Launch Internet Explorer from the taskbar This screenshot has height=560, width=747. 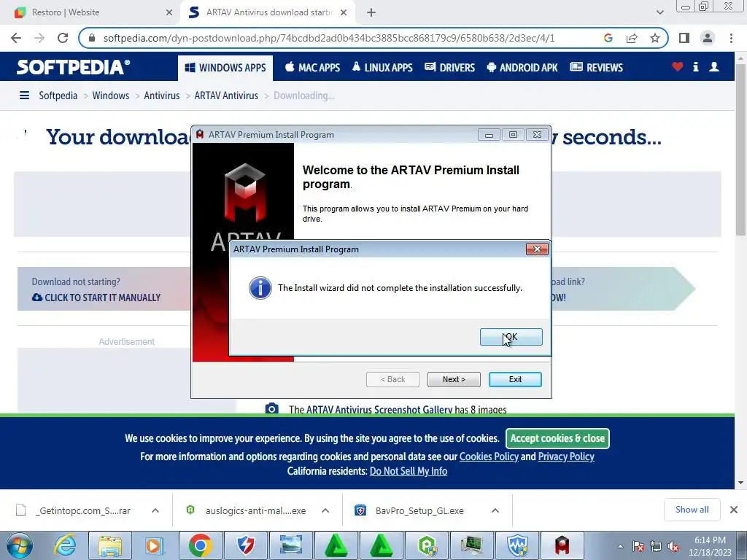coord(65,545)
